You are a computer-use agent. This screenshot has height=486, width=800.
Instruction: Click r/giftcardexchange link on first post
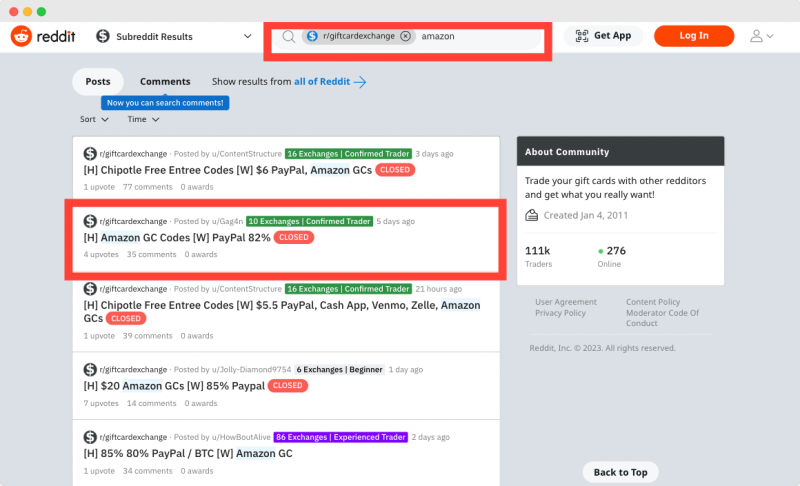coord(133,154)
